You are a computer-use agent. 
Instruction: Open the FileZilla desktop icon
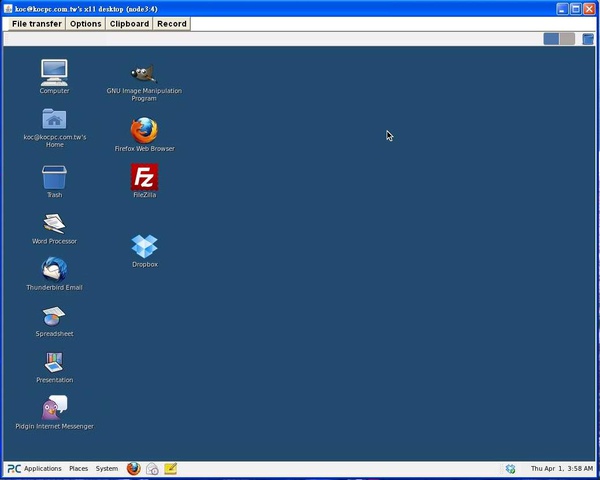(144, 177)
